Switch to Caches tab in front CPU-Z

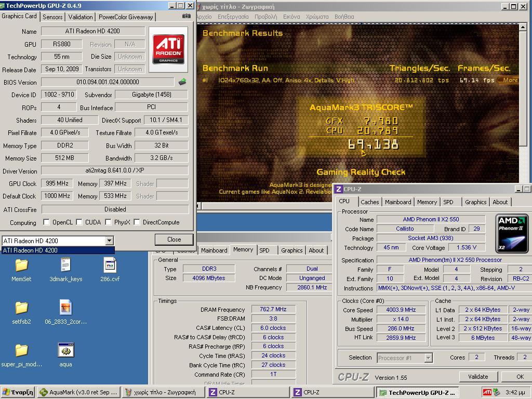pyautogui.click(x=370, y=202)
